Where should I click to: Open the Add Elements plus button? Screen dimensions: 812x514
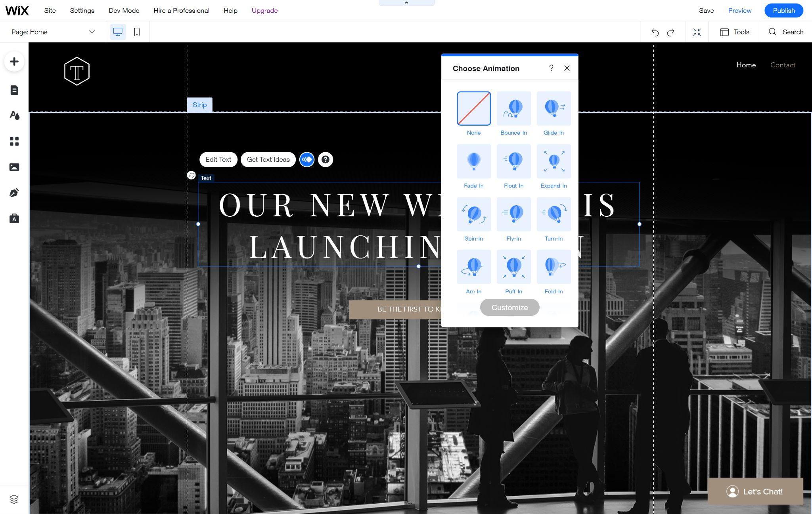[14, 61]
